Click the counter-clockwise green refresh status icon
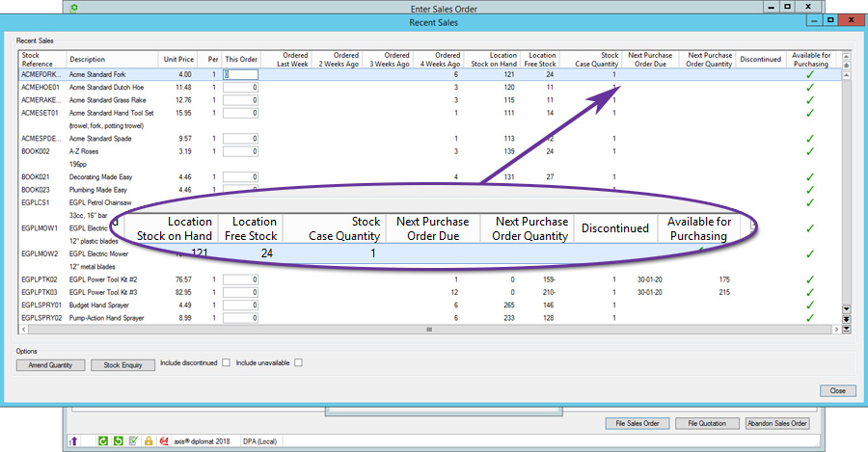The image size is (868, 452). (118, 441)
